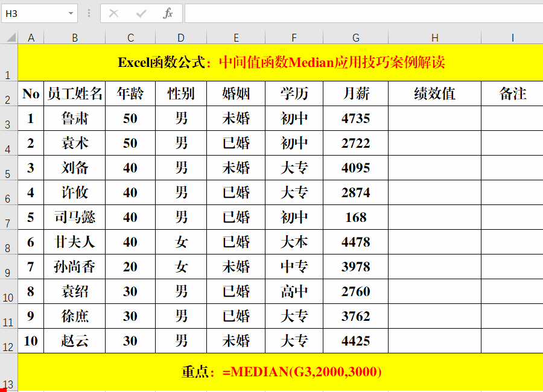Select column H header
Image resolution: width=543 pixels, height=392 pixels.
[x=434, y=37]
